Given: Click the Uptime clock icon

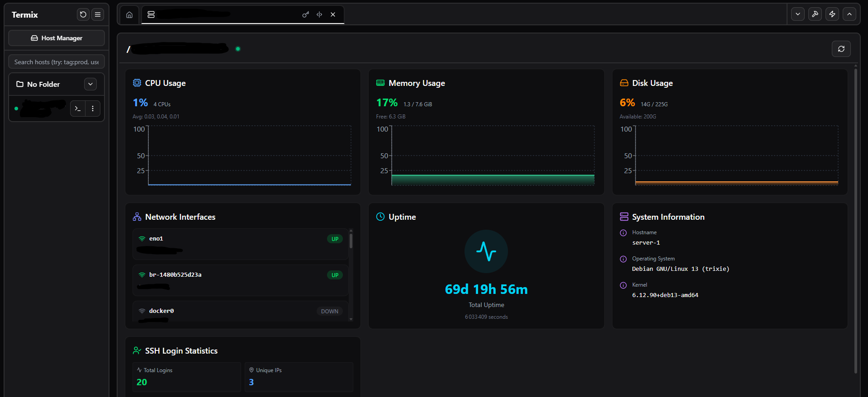Looking at the screenshot, I should 380,217.
